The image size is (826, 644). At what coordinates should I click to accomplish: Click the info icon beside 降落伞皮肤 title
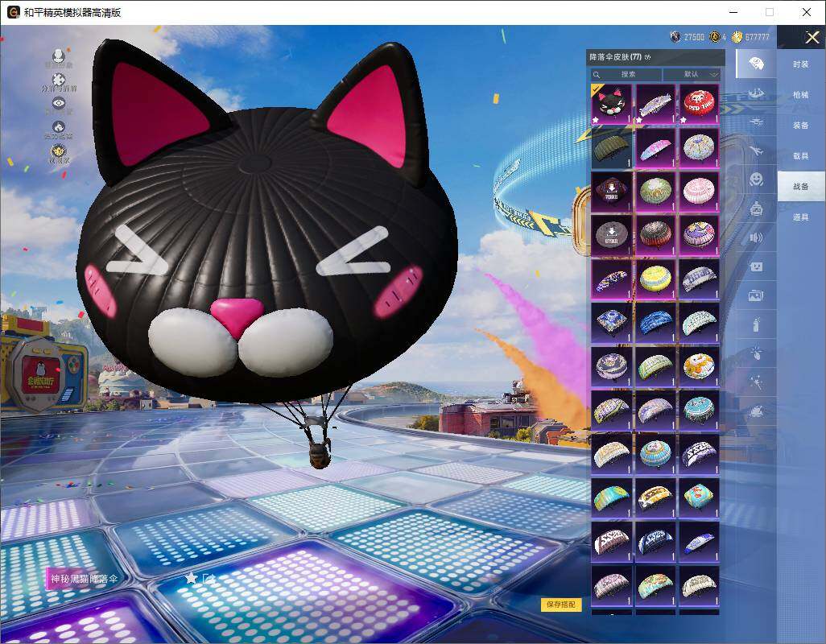(647, 57)
